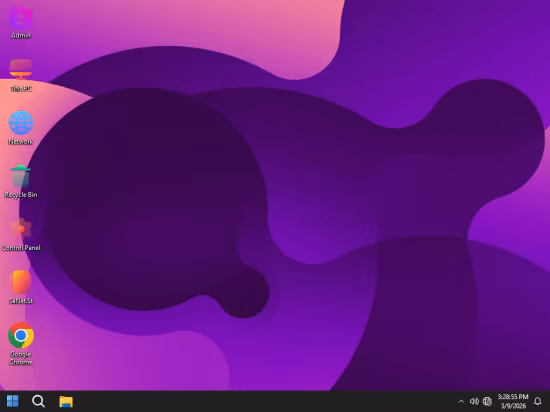
Task: Open File Explorer from taskbar
Action: click(x=66, y=401)
